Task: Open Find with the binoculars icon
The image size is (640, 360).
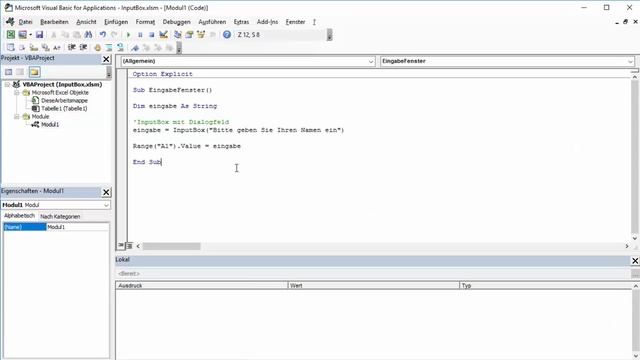Action: (x=88, y=35)
